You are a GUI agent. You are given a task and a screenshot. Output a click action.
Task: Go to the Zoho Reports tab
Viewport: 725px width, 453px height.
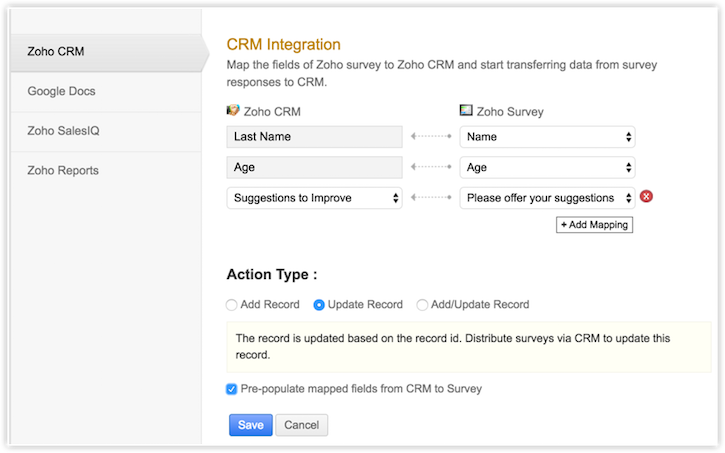pos(63,170)
